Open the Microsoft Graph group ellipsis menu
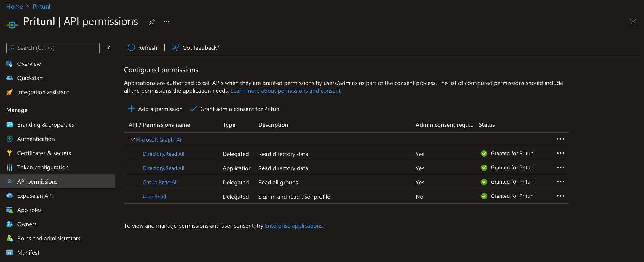The width and height of the screenshot is (644, 262). pos(560,139)
